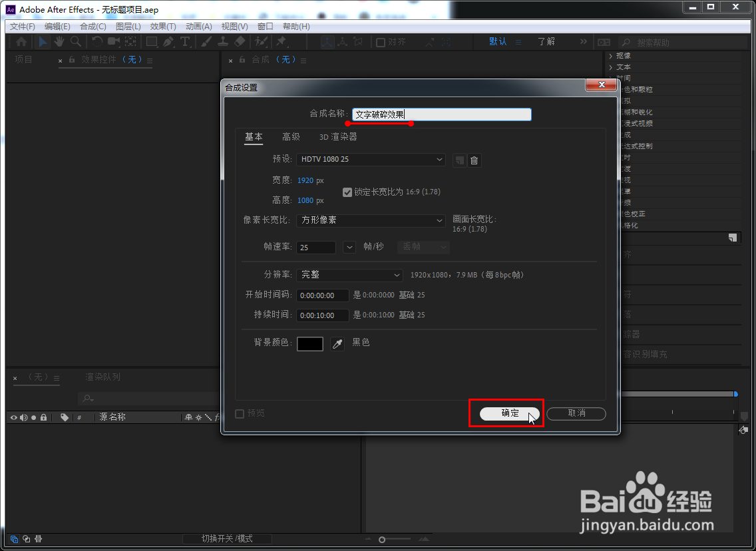Pick background color with the eyedropper icon

pyautogui.click(x=337, y=343)
